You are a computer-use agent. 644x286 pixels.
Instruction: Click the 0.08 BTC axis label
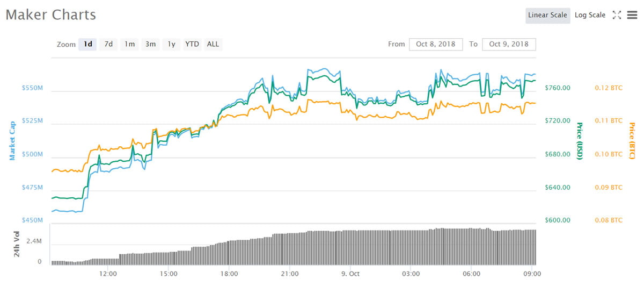(609, 220)
